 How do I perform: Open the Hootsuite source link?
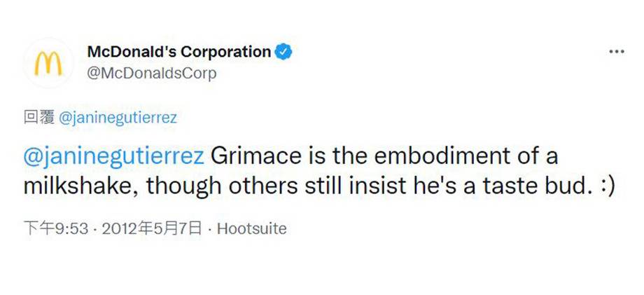click(x=252, y=228)
